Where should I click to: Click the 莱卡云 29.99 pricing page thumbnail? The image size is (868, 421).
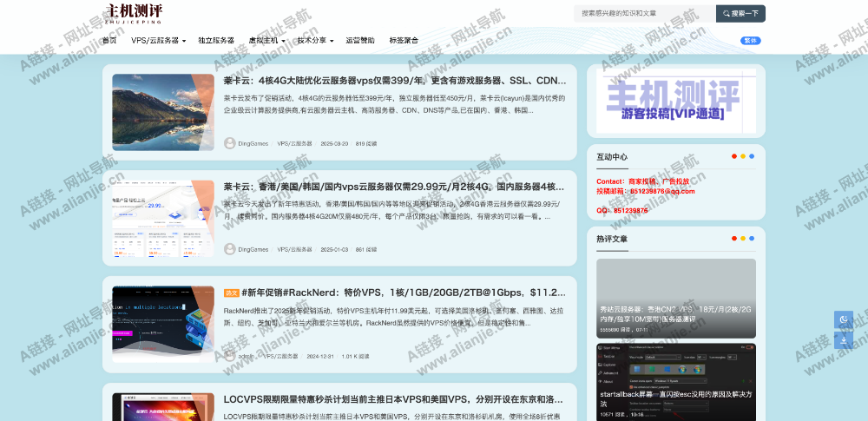pyautogui.click(x=163, y=218)
